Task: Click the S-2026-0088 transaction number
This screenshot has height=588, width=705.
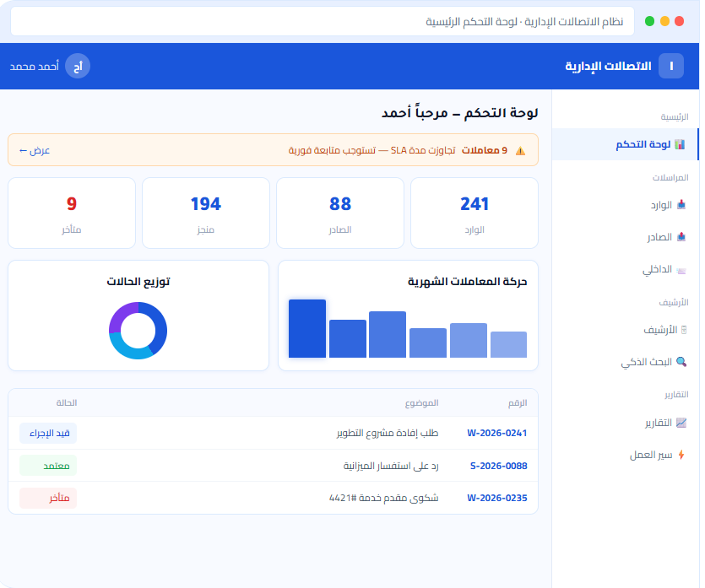Action: point(496,465)
